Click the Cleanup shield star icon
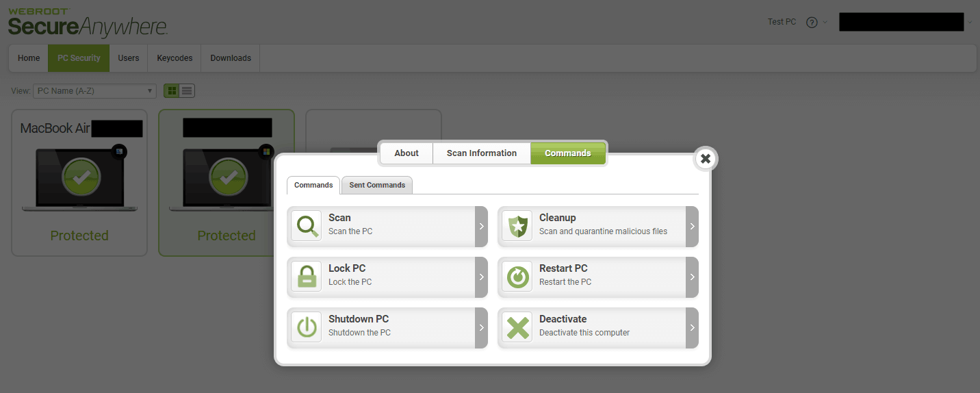 point(517,226)
